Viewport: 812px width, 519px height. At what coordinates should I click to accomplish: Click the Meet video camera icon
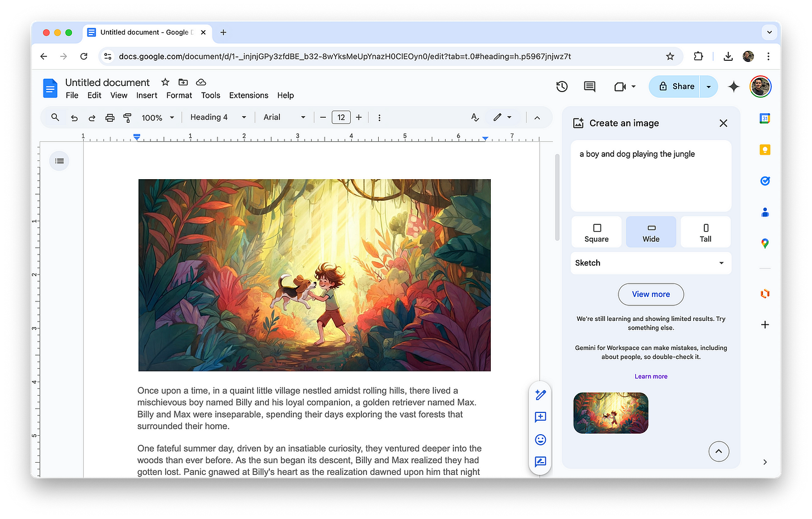pyautogui.click(x=620, y=86)
